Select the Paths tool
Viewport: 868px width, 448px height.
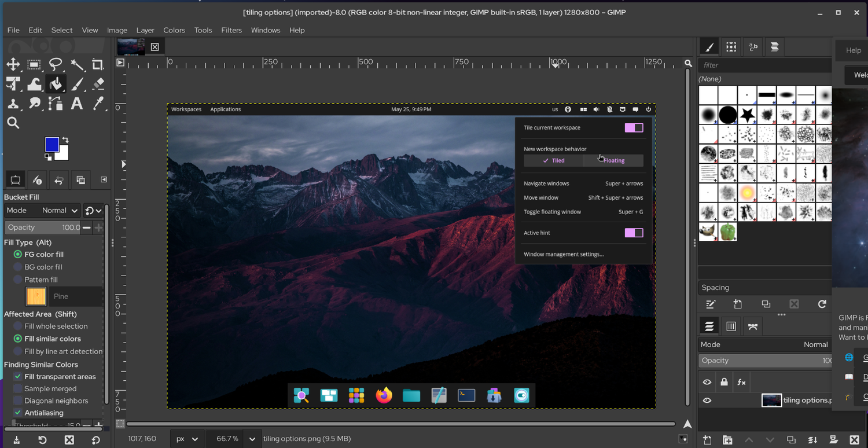pos(56,104)
